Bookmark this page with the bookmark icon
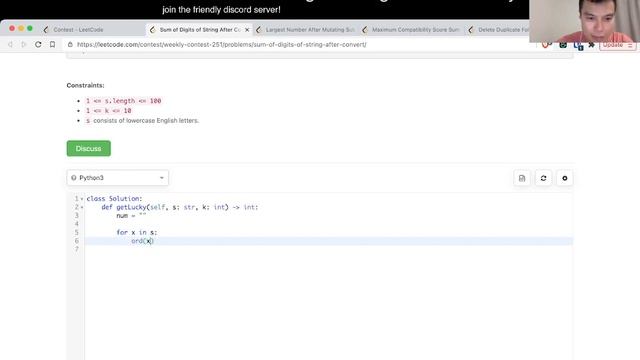Image resolution: width=640 pixels, height=360 pixels. coord(52,44)
